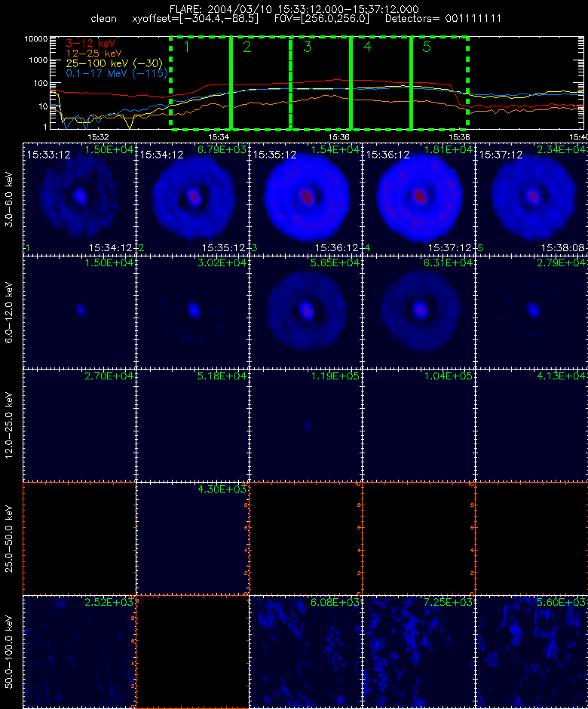Click the 1.81E+04 peak value label
Viewport: 588px width, 709px height.
448,149
